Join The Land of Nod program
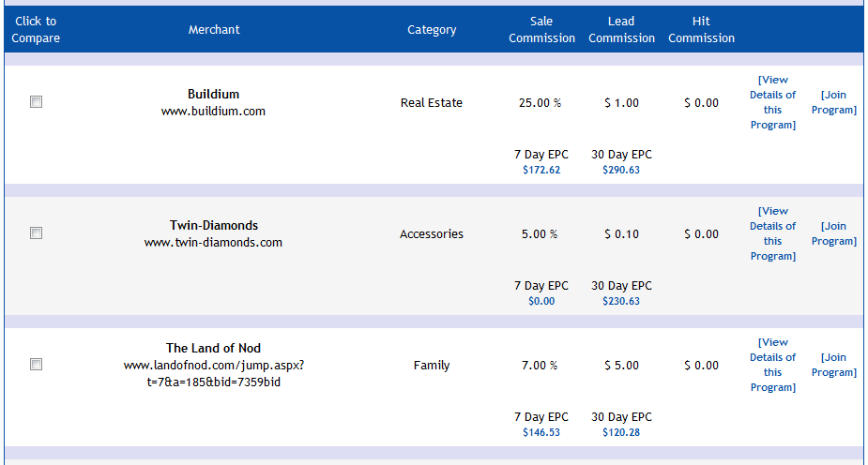The width and height of the screenshot is (868, 465). (x=833, y=365)
